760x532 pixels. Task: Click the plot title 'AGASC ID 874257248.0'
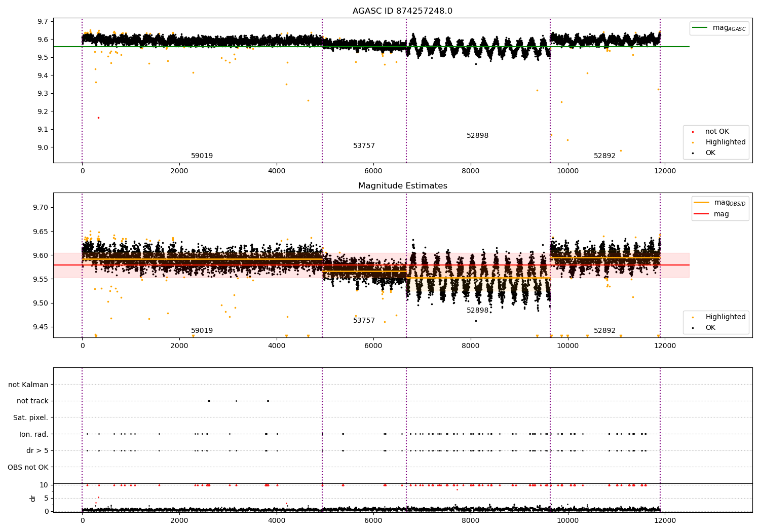coord(402,11)
